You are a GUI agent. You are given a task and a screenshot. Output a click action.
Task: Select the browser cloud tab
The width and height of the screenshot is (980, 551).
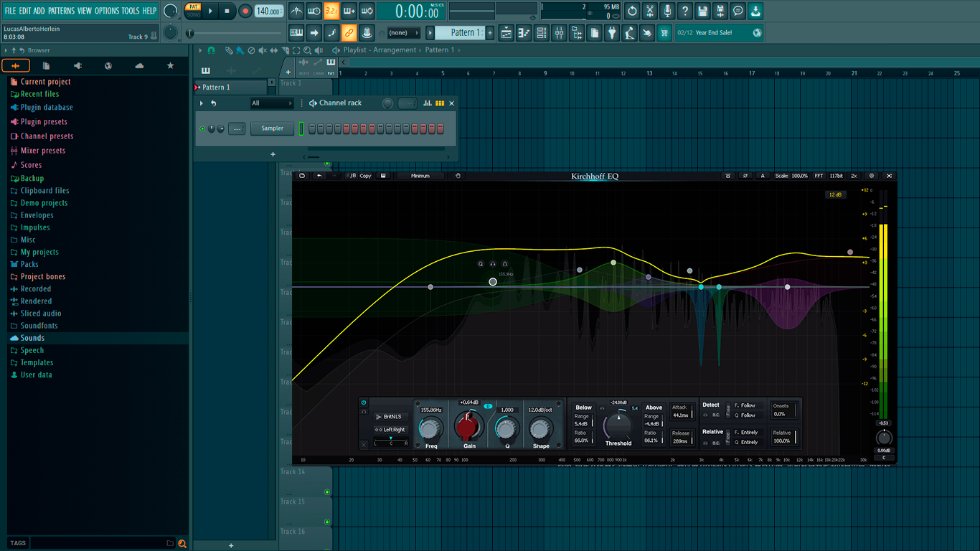(139, 66)
